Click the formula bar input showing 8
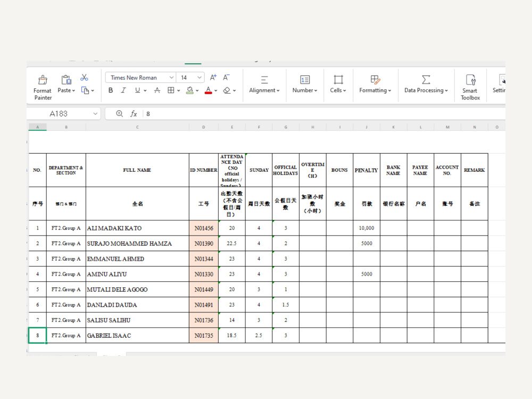 coord(324,114)
